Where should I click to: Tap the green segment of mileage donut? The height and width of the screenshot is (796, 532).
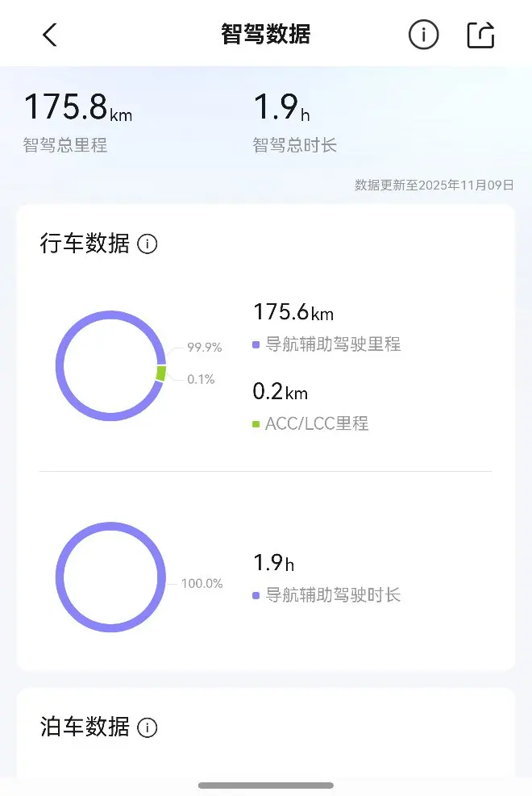coord(161,373)
